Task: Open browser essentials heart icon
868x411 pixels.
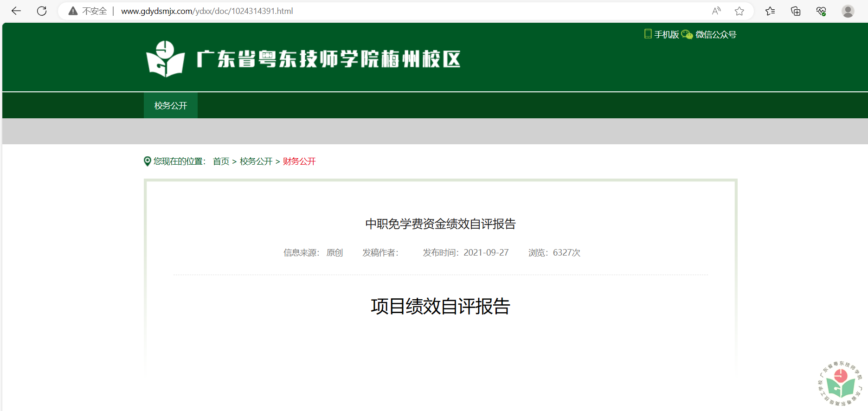Action: (x=821, y=11)
